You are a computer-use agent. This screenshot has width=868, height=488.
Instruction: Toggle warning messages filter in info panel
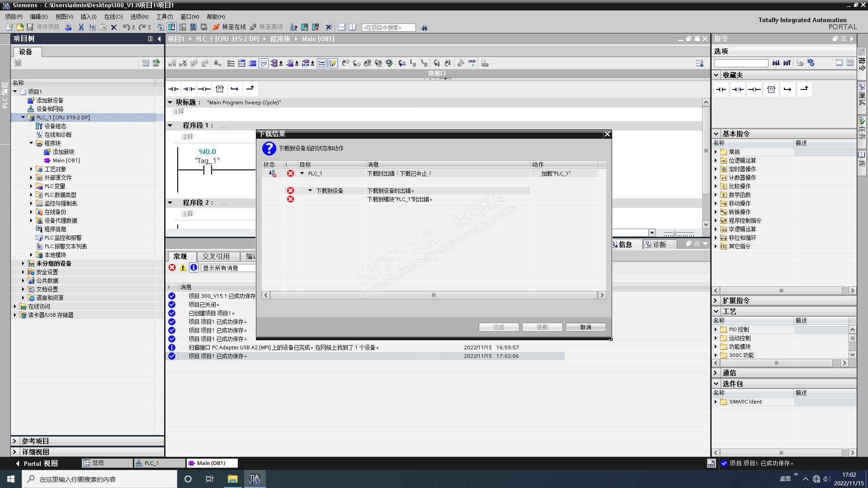coord(183,267)
